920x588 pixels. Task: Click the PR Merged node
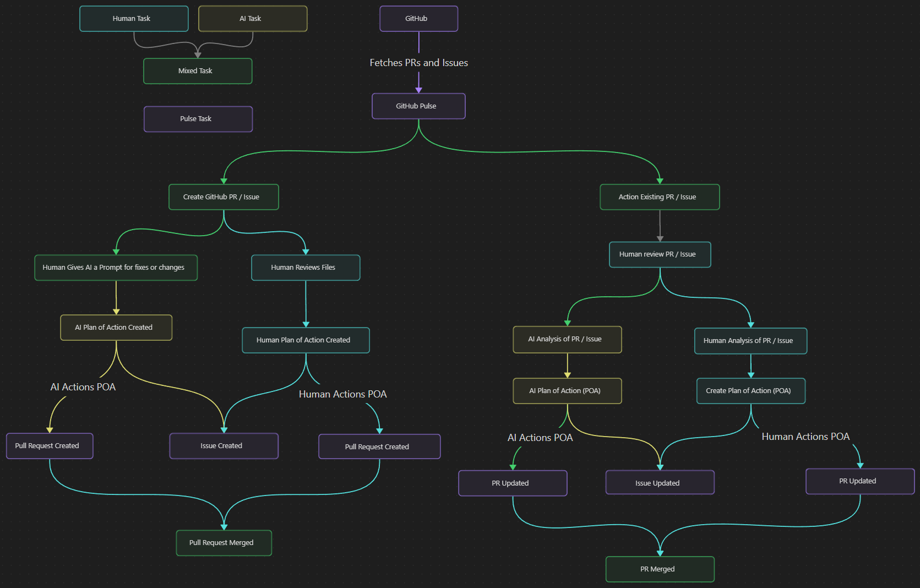click(660, 569)
